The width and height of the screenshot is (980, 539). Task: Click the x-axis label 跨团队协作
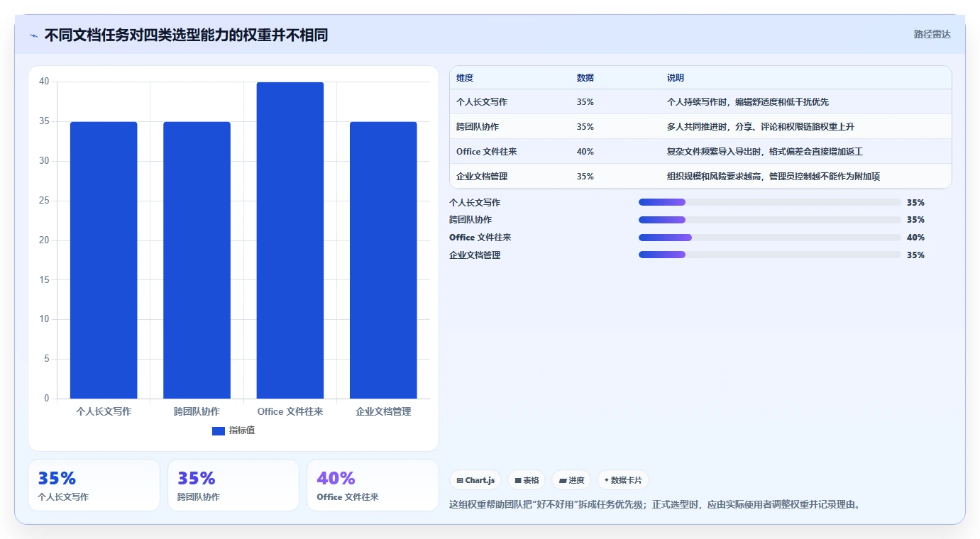[197, 411]
